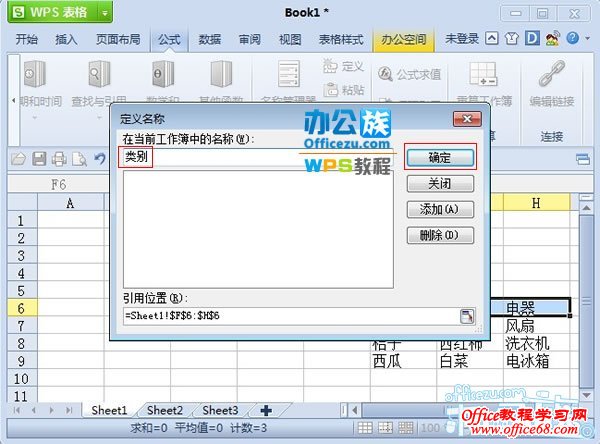The width and height of the screenshot is (600, 444).
Task: Click the 添加(A) button
Action: click(x=440, y=209)
